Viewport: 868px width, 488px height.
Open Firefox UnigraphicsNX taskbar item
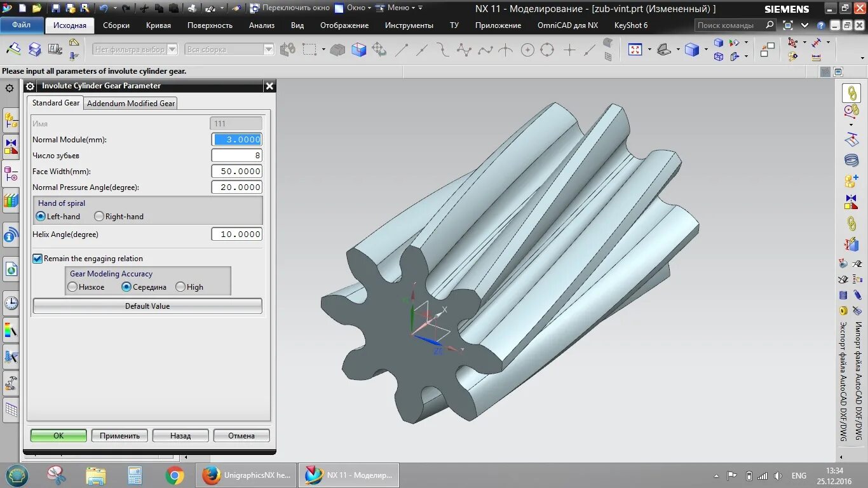tap(245, 475)
